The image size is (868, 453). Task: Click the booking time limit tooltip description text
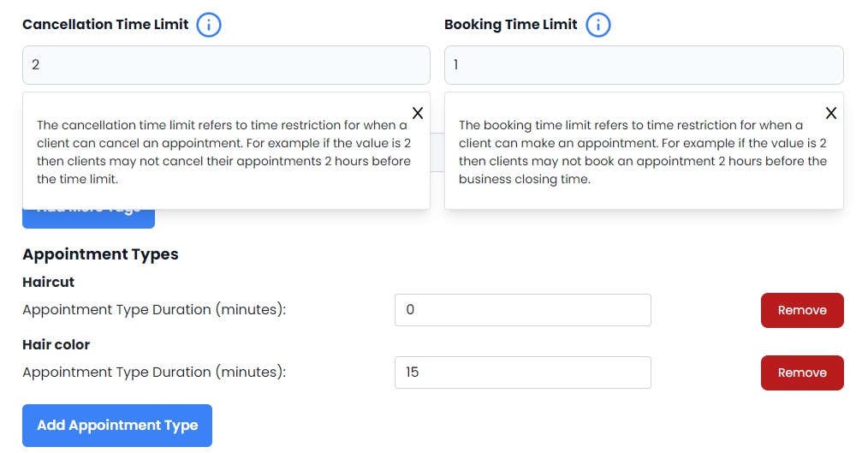point(643,152)
